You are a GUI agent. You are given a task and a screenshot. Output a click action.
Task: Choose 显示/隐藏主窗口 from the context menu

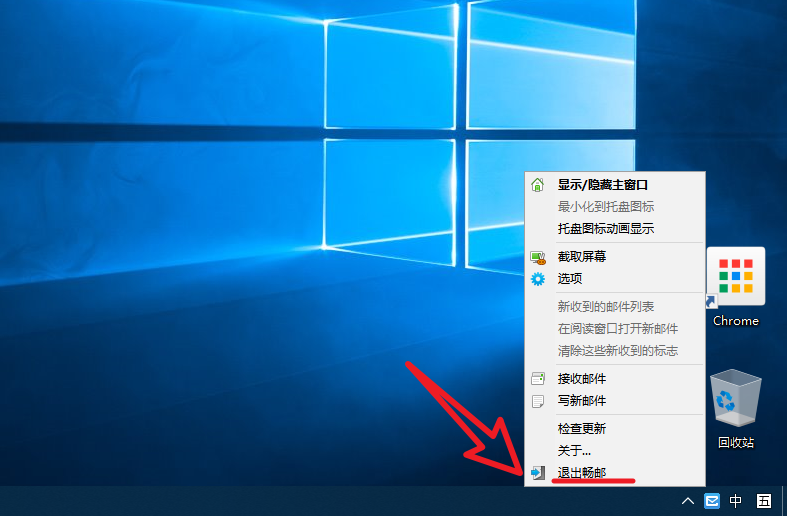[615, 185]
